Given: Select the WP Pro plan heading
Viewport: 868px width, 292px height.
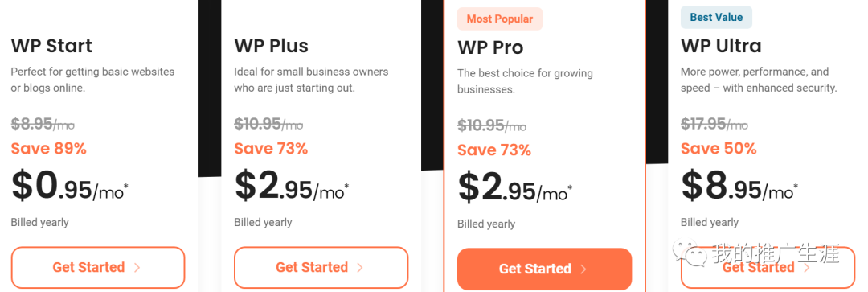Looking at the screenshot, I should pyautogui.click(x=490, y=47).
